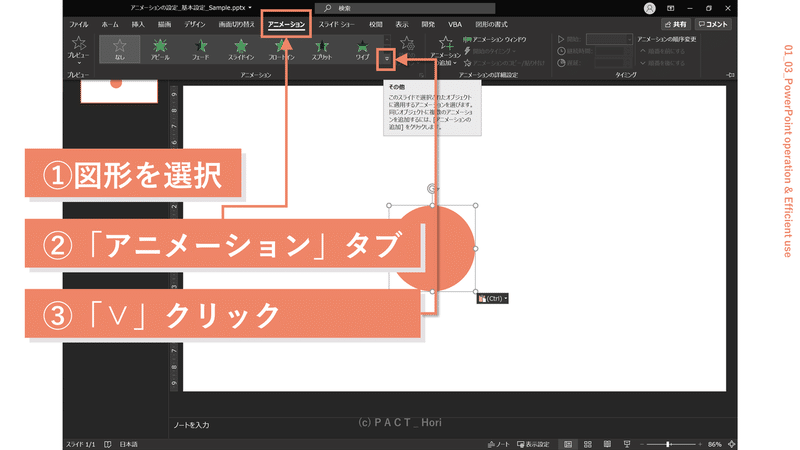Click the 開始のタイミング trigger lightning icon

pyautogui.click(x=467, y=51)
